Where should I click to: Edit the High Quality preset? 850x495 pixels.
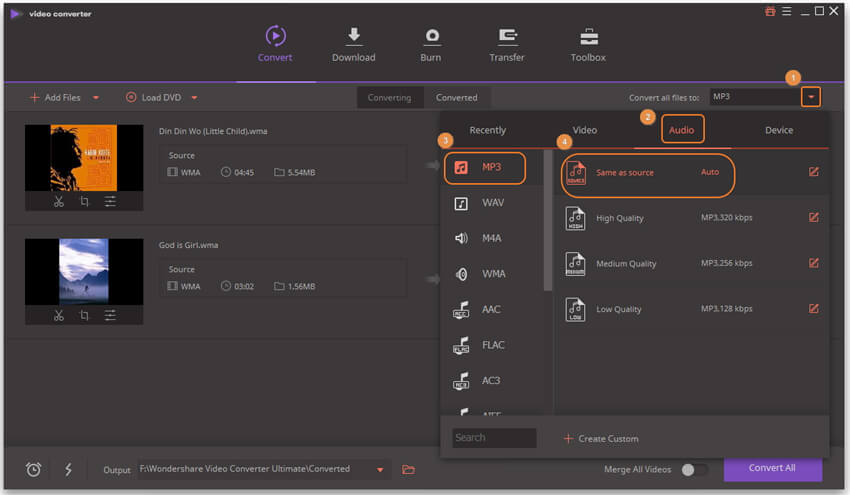[x=814, y=217]
